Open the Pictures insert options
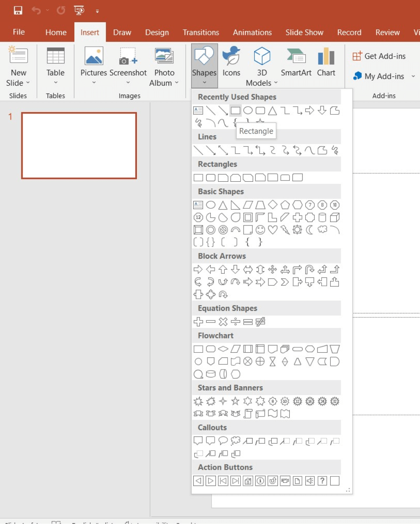 coord(93,65)
